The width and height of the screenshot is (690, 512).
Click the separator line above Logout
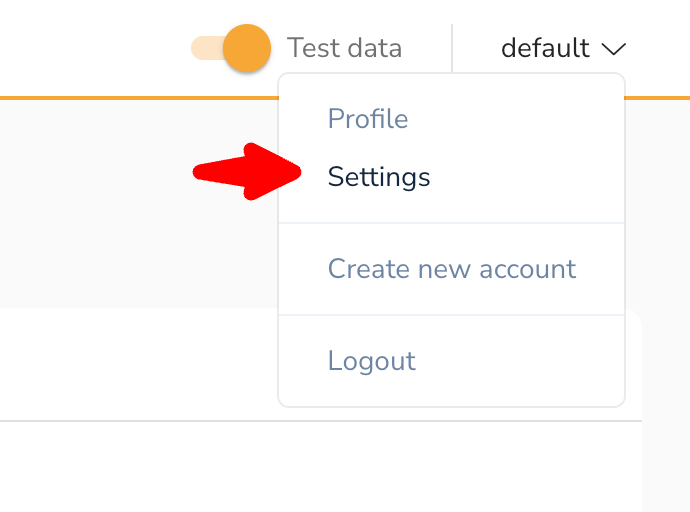452,315
